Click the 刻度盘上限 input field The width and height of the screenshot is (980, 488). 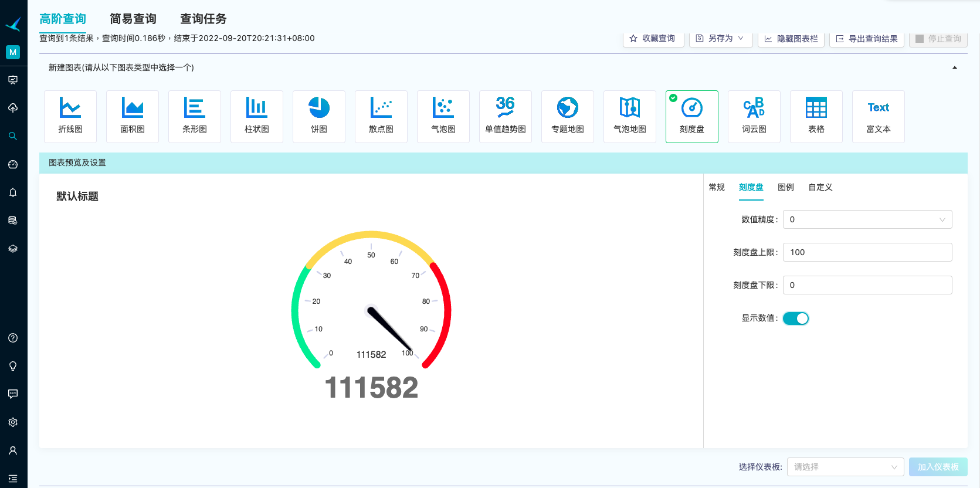pyautogui.click(x=867, y=252)
